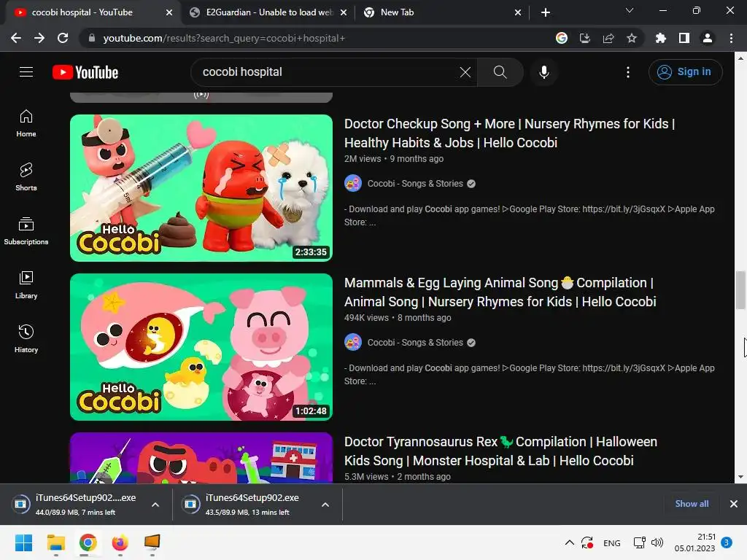Click Show all downloads

692,504
